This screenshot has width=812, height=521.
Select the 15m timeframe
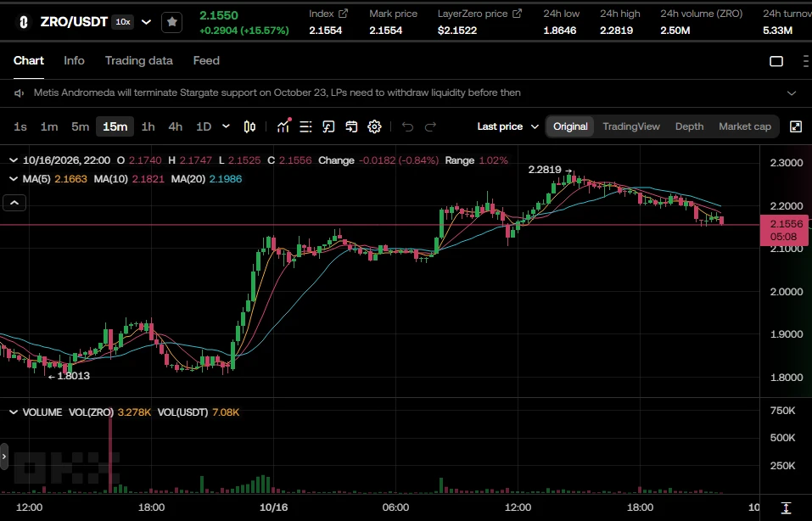pos(115,126)
